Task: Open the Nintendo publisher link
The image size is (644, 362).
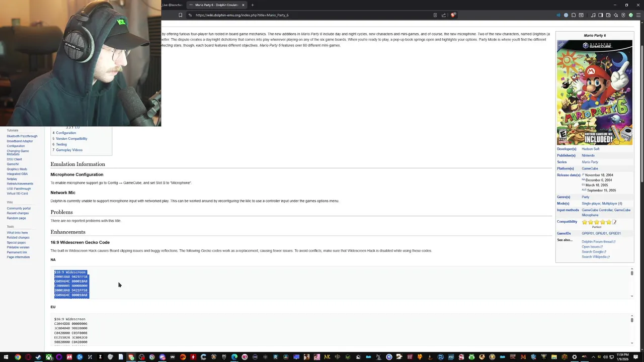Action: (588, 155)
